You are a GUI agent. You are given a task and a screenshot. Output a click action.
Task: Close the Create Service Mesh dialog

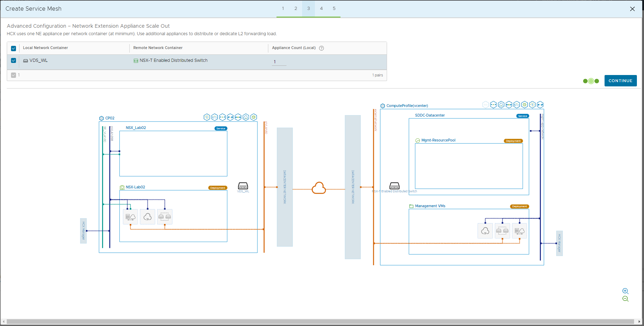[x=632, y=9]
